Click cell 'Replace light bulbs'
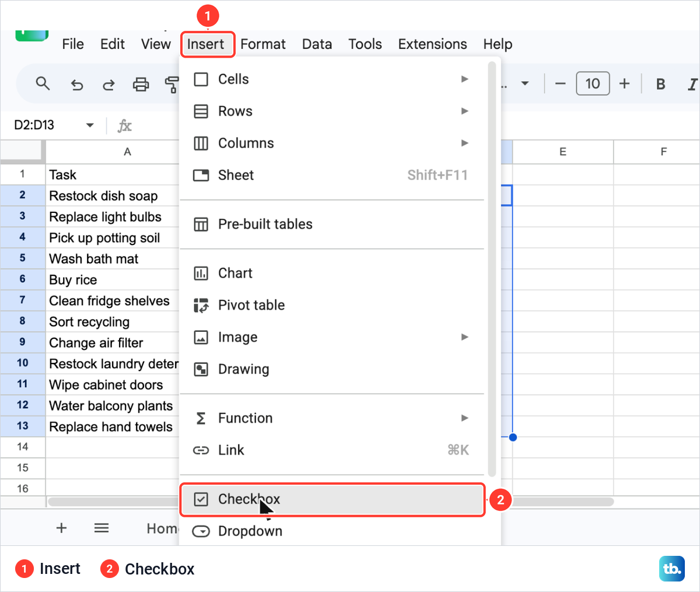 (113, 217)
